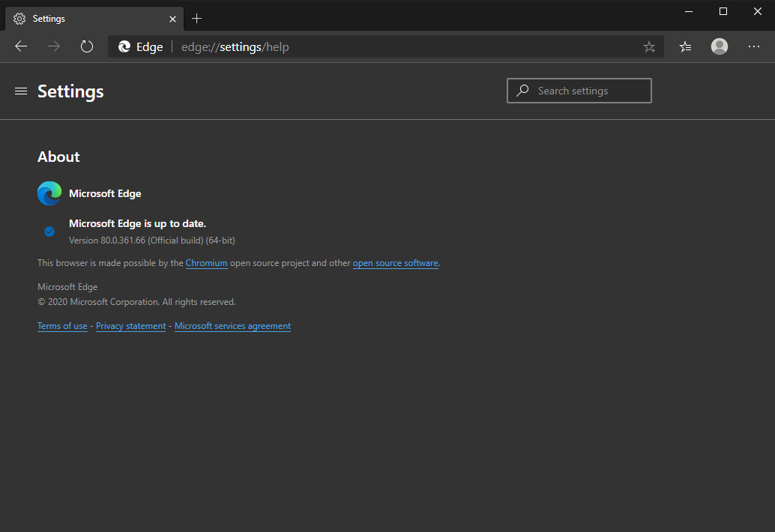Click the Settings page title

tap(70, 91)
